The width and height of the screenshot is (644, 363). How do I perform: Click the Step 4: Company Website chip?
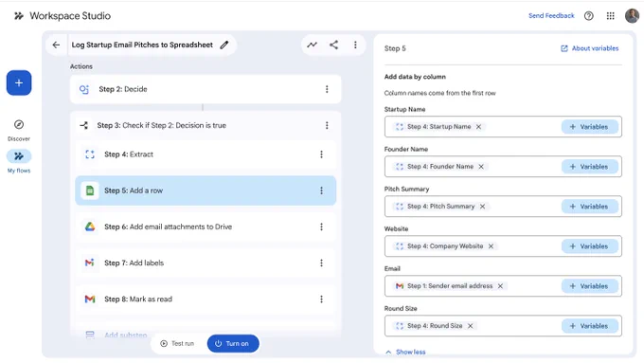point(445,246)
